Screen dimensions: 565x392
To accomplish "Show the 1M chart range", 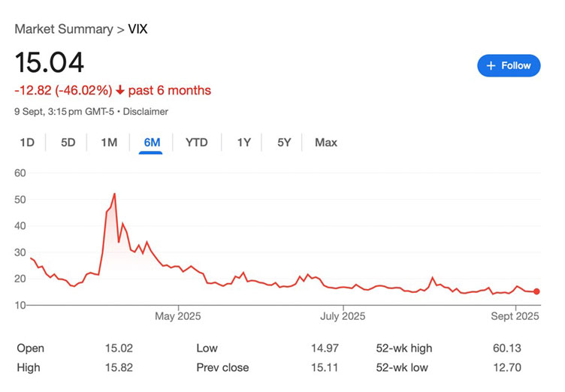I will pos(109,142).
